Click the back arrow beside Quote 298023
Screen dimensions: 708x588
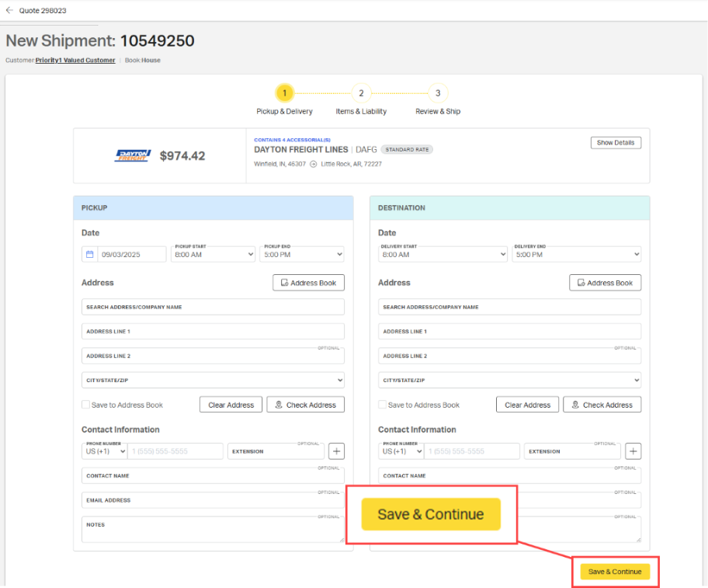click(9, 10)
